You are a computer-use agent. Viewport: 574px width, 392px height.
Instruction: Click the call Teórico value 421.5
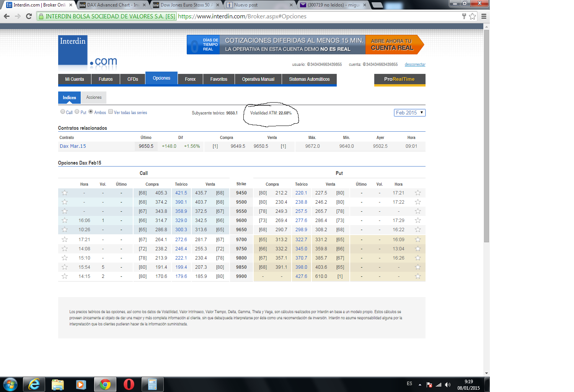tap(181, 193)
